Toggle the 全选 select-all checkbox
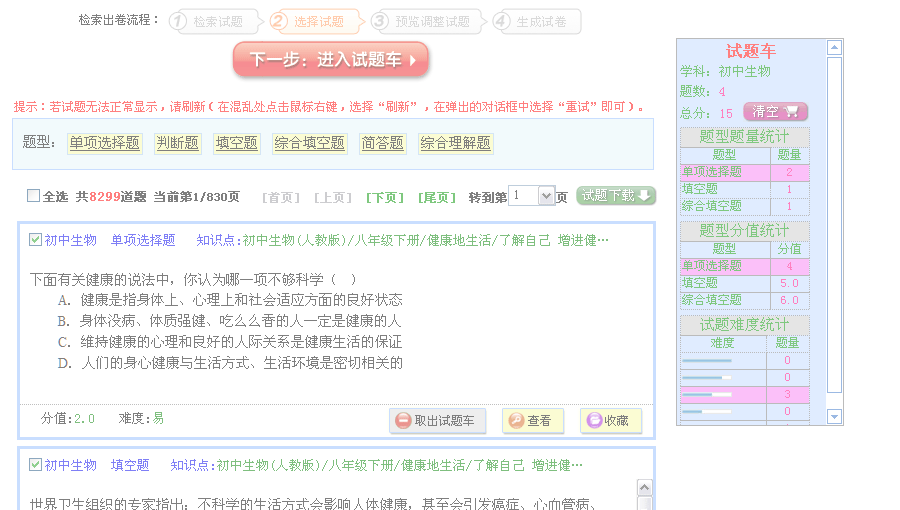Viewport: 900px width, 510px height. tap(34, 197)
